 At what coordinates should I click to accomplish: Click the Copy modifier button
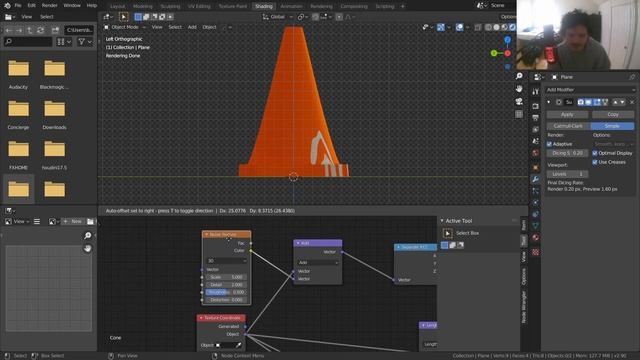click(613, 115)
